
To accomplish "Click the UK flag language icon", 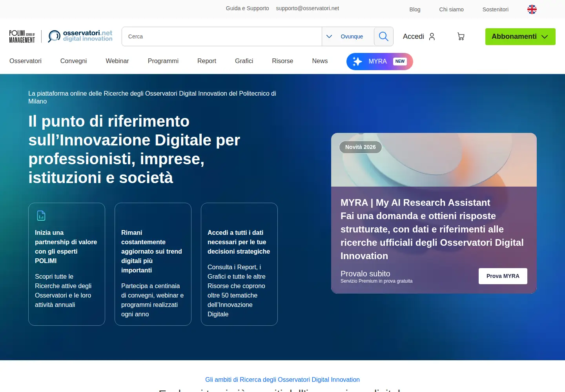I will [532, 9].
